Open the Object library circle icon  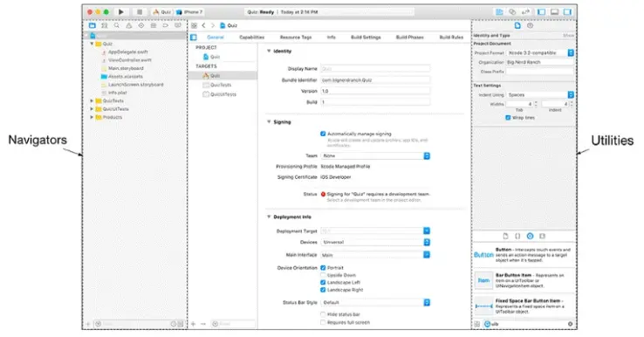pos(531,236)
